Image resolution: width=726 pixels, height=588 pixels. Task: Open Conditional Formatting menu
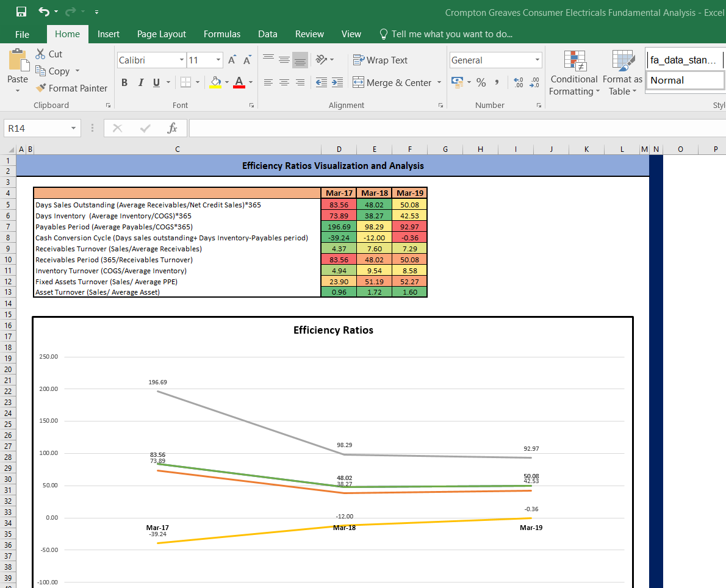coord(574,73)
